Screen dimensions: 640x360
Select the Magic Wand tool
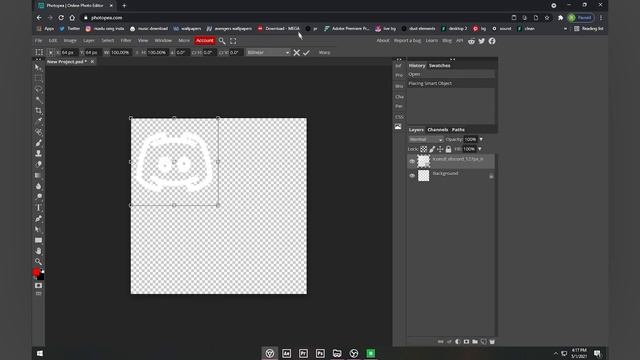pos(38,100)
